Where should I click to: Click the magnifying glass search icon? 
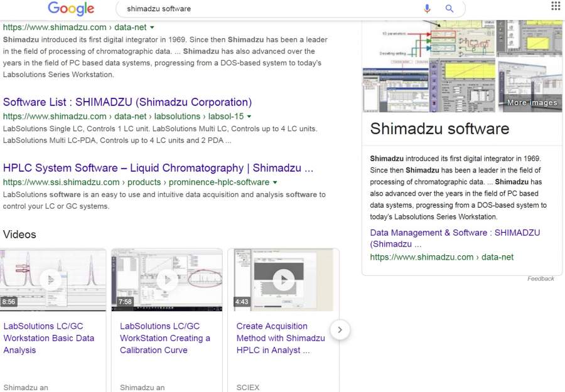449,9
